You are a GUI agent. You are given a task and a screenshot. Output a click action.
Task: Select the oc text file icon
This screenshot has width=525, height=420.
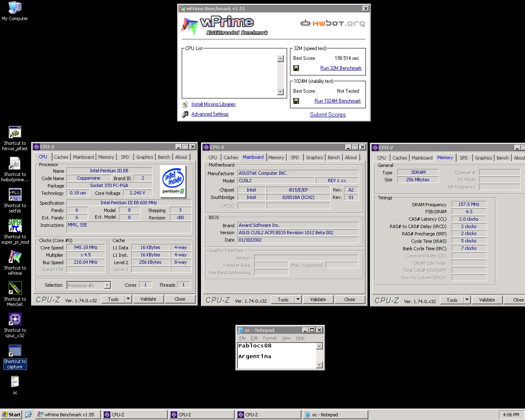15,382
